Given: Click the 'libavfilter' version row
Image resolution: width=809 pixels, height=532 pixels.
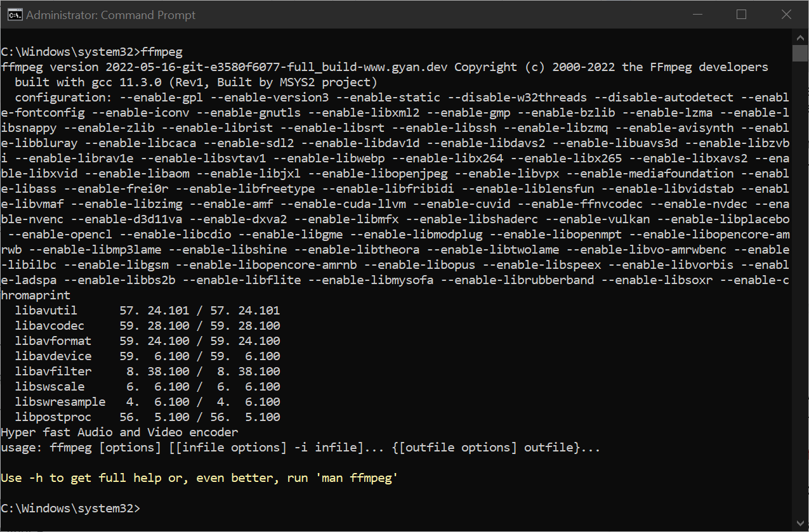Looking at the screenshot, I should (148, 372).
